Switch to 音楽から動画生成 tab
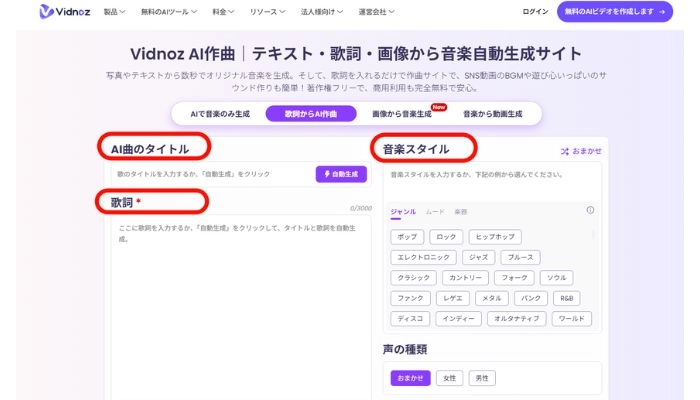Screen dimensions: 700x400 [492, 114]
